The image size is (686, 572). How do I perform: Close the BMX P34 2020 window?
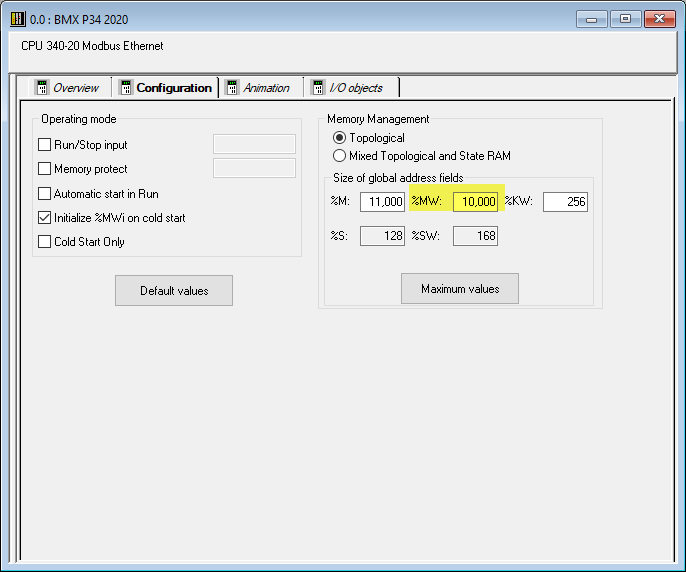pyautogui.click(x=660, y=19)
